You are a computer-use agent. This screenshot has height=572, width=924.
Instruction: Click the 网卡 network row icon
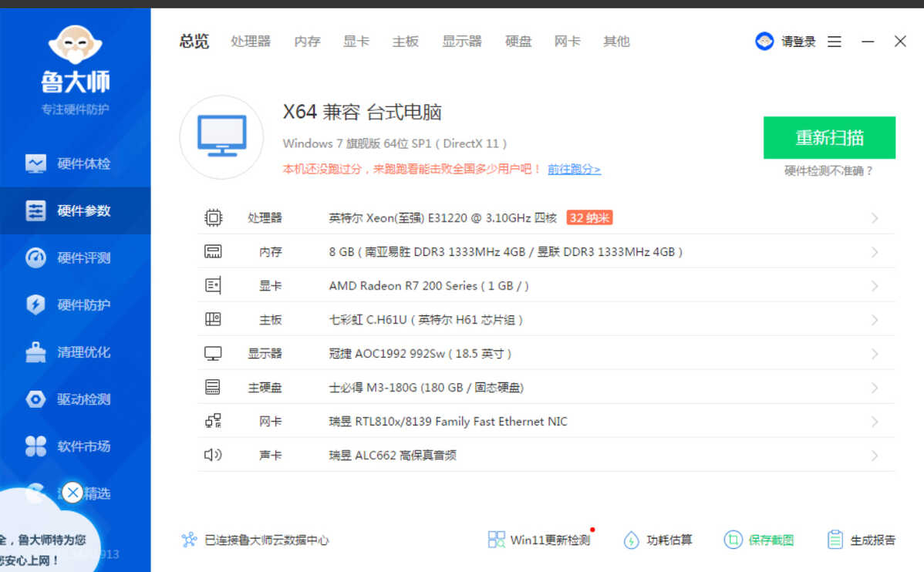pyautogui.click(x=214, y=421)
